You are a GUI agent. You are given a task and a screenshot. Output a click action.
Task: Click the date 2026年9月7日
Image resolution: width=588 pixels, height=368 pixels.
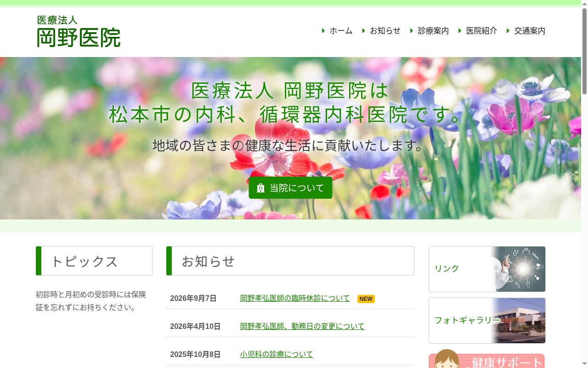pos(193,298)
